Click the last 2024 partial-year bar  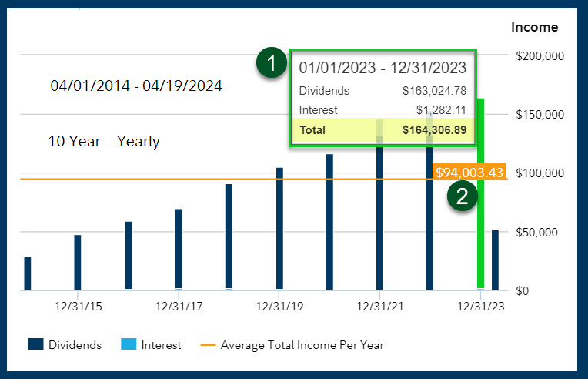coord(495,260)
